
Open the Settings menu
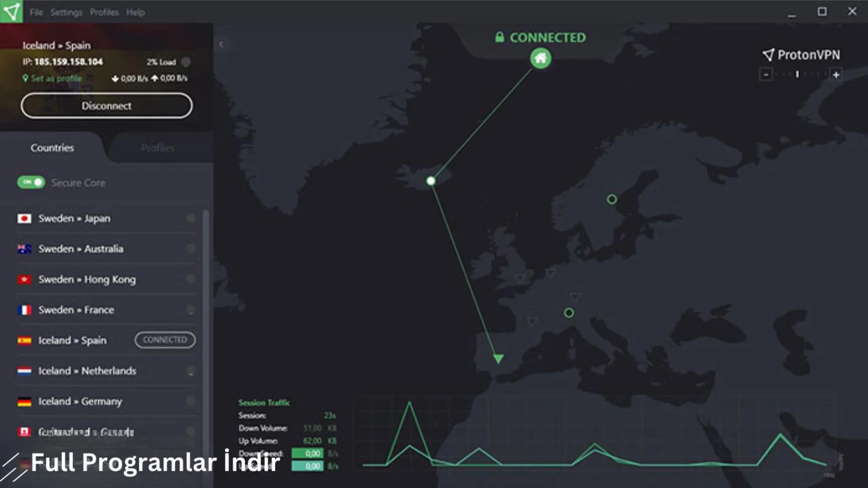(66, 12)
